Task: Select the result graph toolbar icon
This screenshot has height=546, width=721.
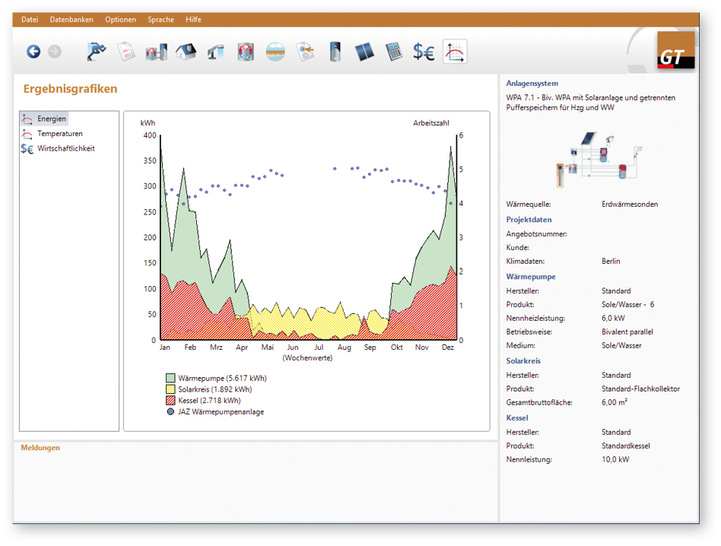Action: (455, 52)
